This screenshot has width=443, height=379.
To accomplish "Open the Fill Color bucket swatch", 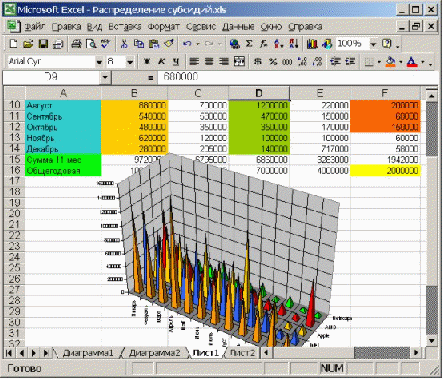I will pos(390,62).
